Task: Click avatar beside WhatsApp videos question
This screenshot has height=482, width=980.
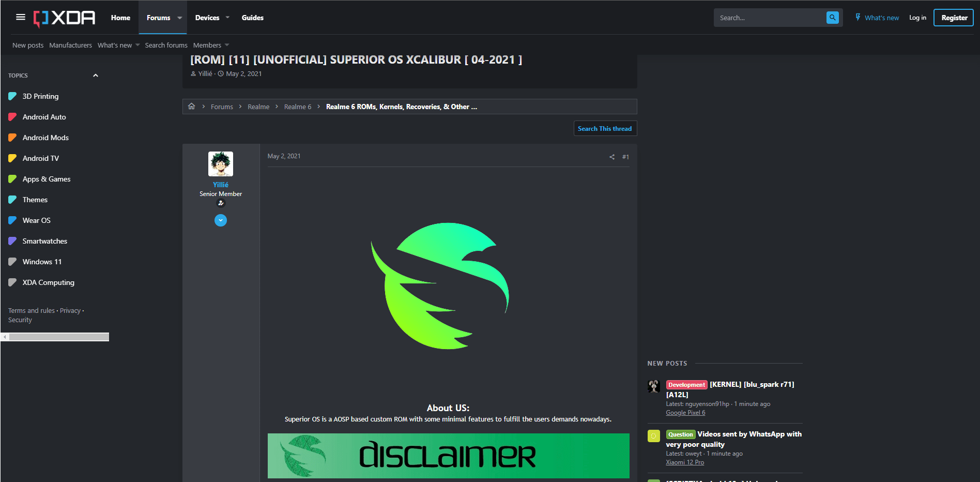Action: (x=653, y=436)
